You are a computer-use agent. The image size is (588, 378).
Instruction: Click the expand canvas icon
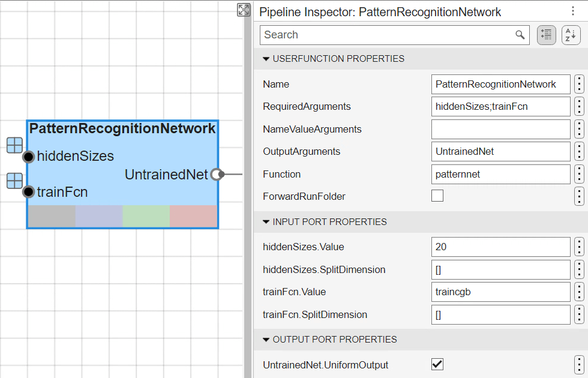tap(243, 10)
